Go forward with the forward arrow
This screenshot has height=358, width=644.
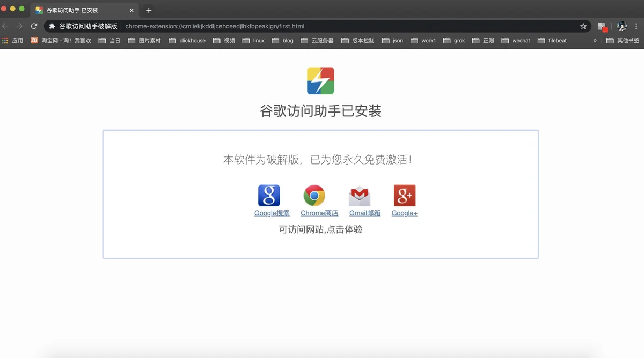(x=19, y=26)
